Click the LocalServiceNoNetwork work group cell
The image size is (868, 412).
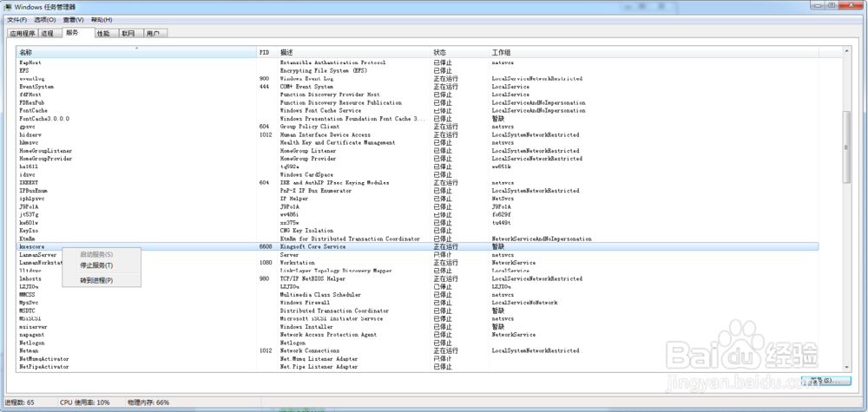524,303
